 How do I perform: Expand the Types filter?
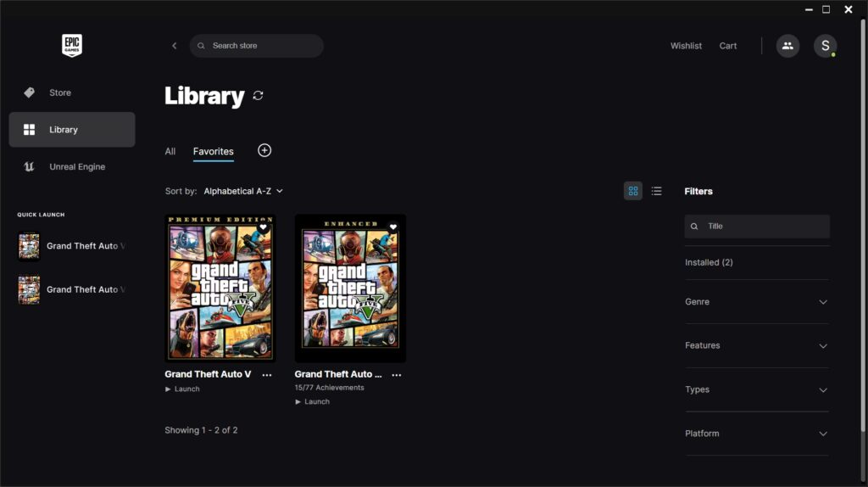tap(757, 390)
